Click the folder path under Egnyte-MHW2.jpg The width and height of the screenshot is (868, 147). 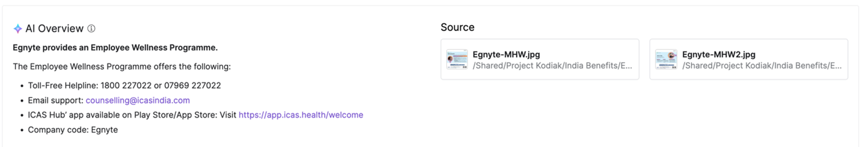(x=761, y=66)
